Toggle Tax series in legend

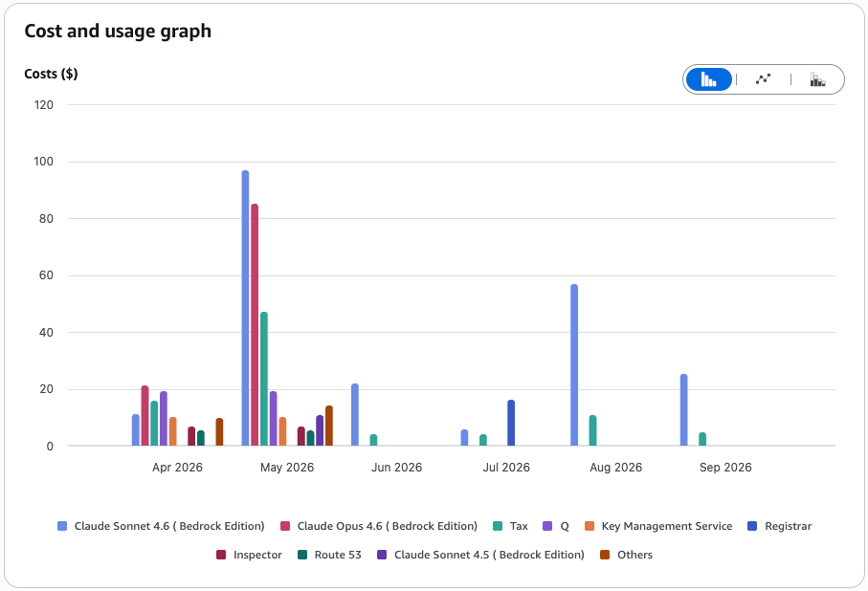pos(510,526)
